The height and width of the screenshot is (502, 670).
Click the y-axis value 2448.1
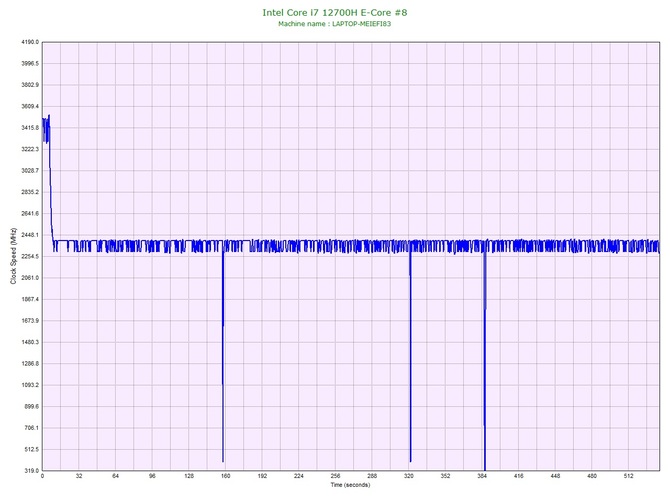click(x=30, y=235)
